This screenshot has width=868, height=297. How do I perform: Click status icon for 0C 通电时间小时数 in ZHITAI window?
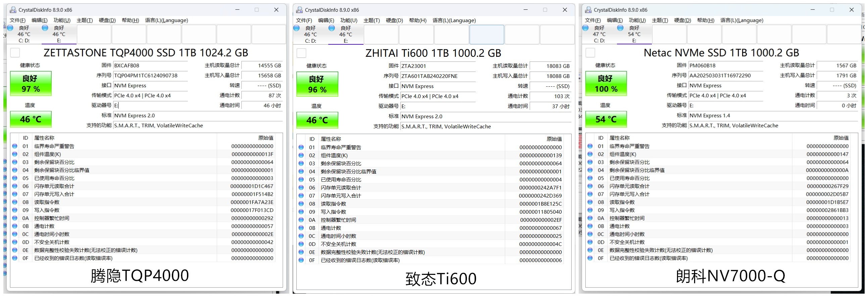pos(301,236)
